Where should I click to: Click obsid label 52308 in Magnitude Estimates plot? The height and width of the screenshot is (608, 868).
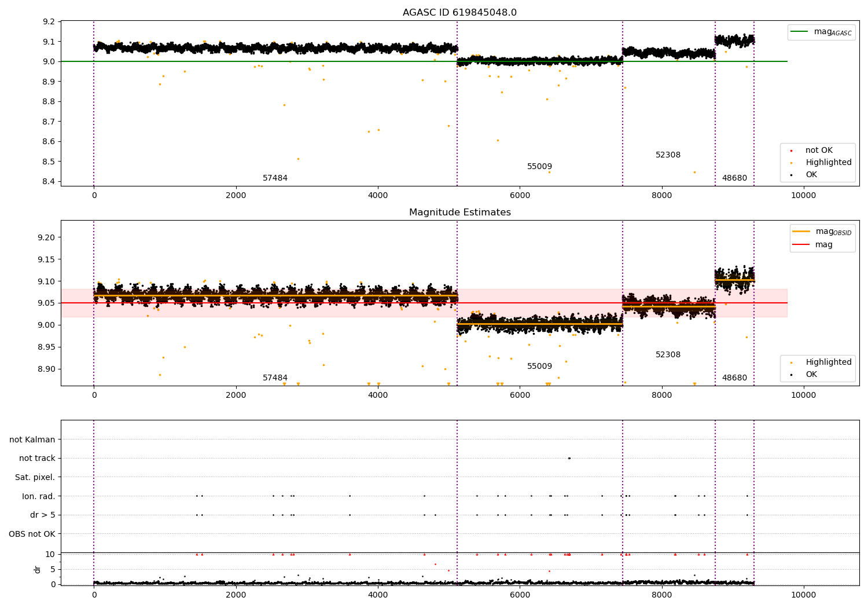(x=668, y=355)
